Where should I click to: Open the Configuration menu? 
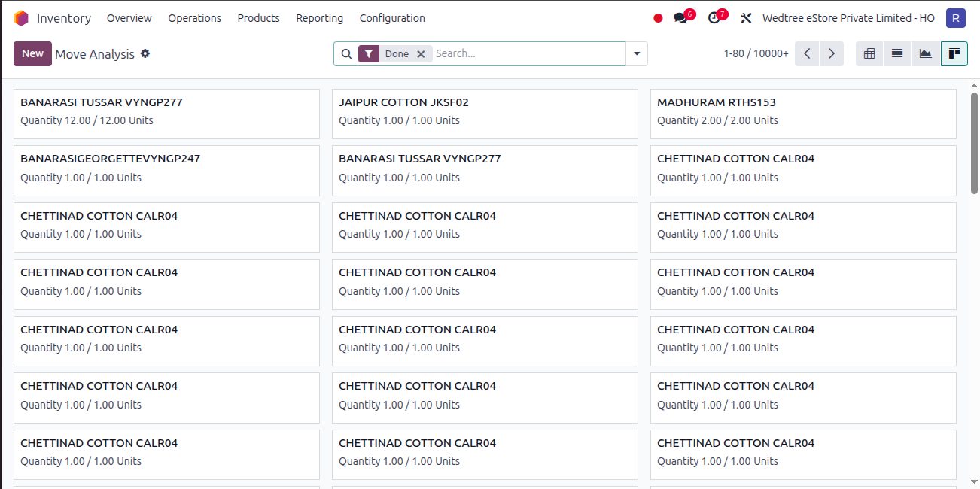[392, 18]
